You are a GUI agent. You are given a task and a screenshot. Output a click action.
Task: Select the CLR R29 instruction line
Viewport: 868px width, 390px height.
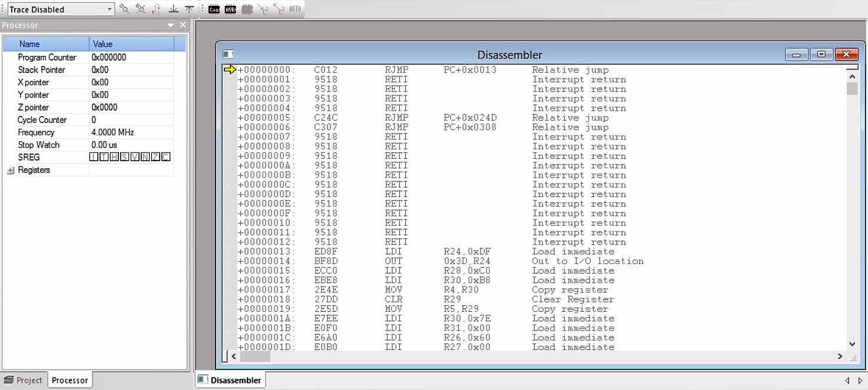pos(426,299)
